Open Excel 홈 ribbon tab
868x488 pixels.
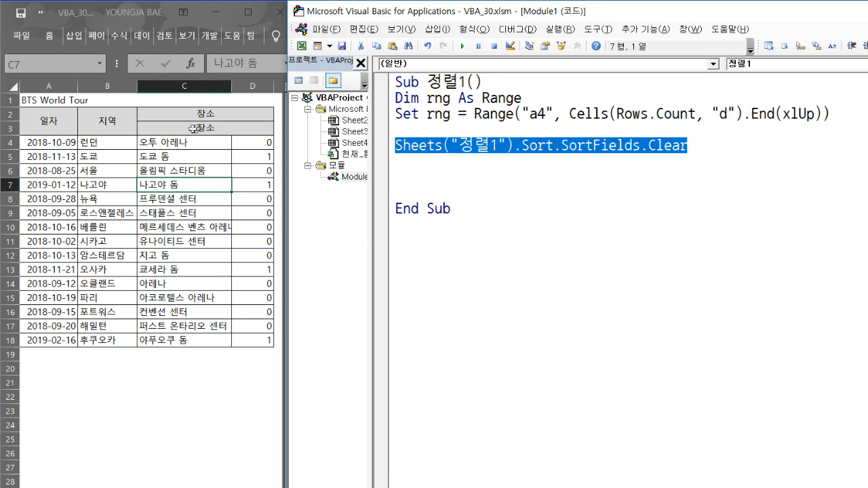click(x=50, y=36)
